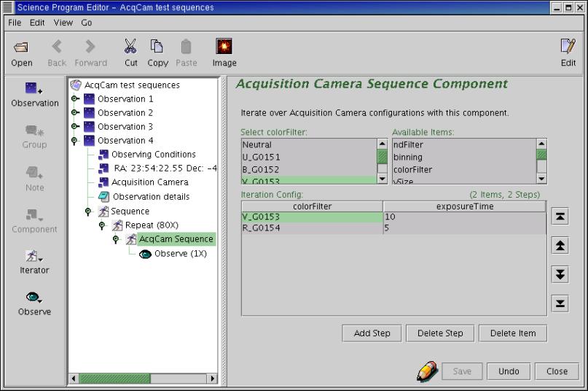Select binning in Available Items
The width and height of the screenshot is (588, 391).
click(x=464, y=157)
